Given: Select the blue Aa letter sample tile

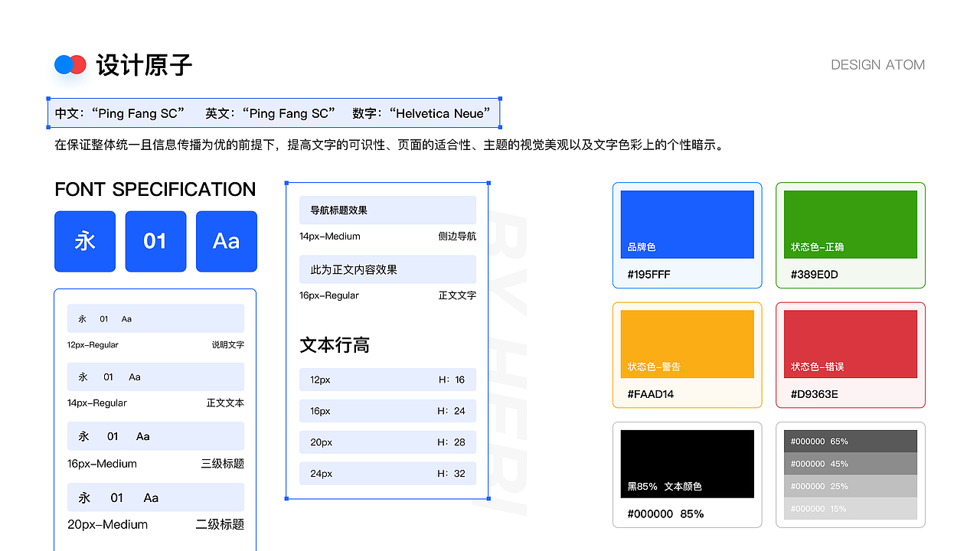Looking at the screenshot, I should click(x=227, y=241).
